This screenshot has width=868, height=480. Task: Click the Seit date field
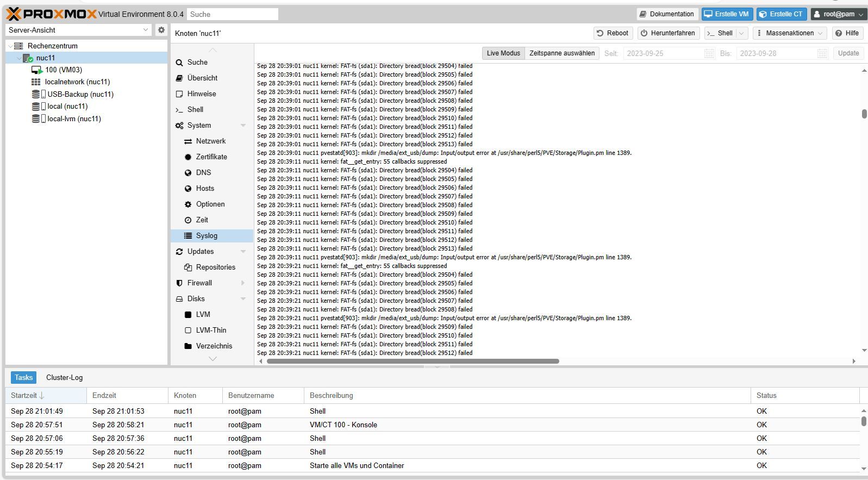pyautogui.click(x=664, y=53)
